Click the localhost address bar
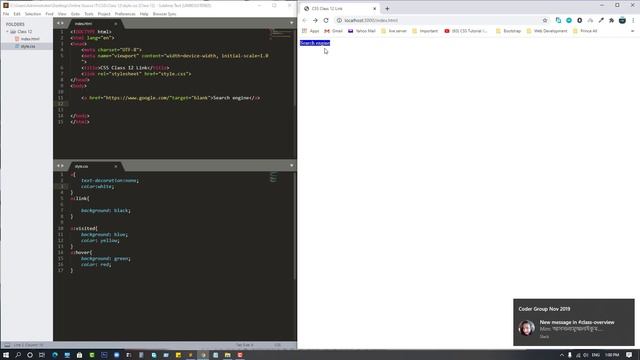 pyautogui.click(x=443, y=20)
